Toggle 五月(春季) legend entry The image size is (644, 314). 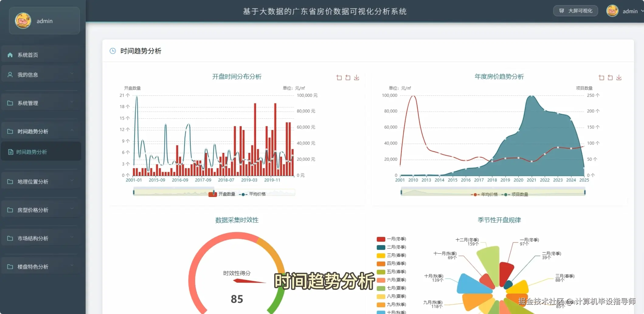(x=391, y=272)
